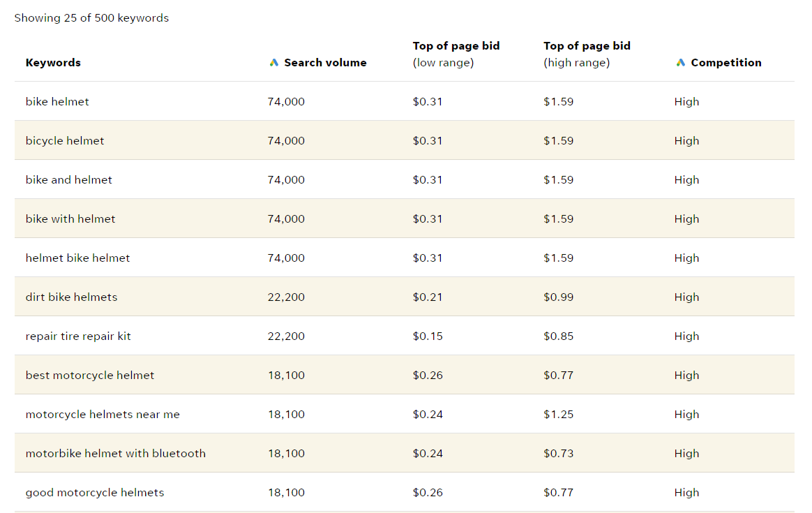Sort by the Search volume column header
Image resolution: width=812 pixels, height=513 pixels.
(325, 63)
